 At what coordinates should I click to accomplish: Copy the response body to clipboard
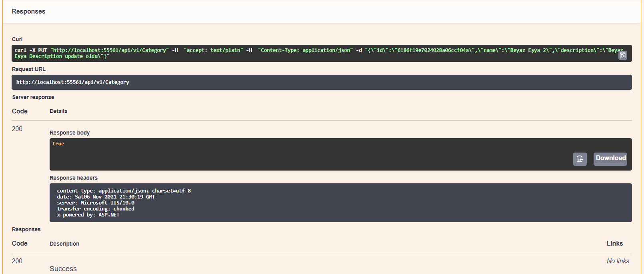(x=580, y=159)
